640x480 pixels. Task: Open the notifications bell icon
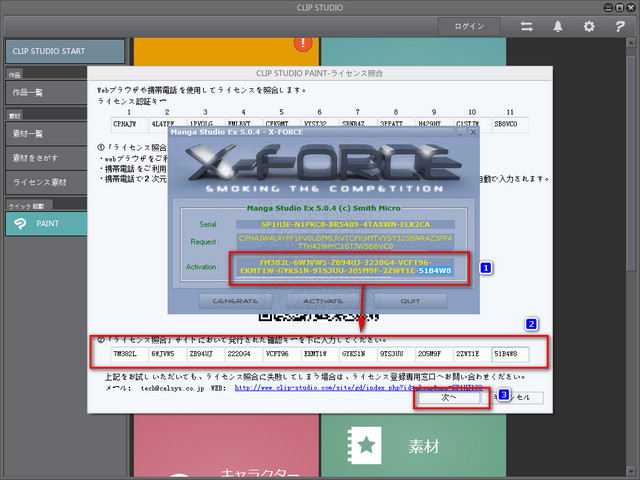click(558, 27)
